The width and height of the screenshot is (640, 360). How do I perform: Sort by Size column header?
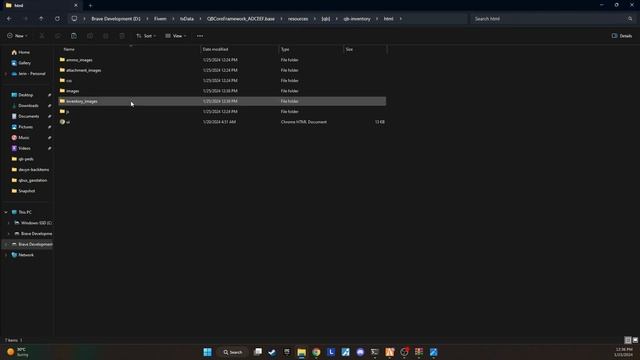[x=349, y=49]
